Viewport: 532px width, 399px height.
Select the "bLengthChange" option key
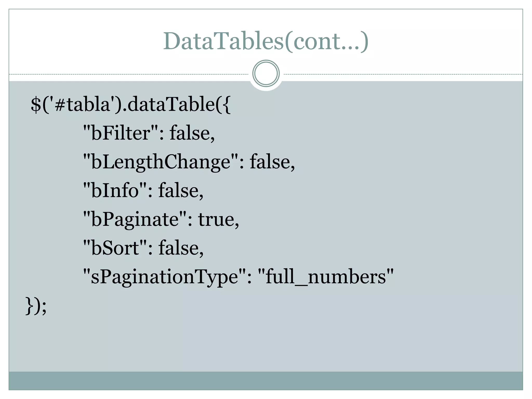[x=161, y=162]
